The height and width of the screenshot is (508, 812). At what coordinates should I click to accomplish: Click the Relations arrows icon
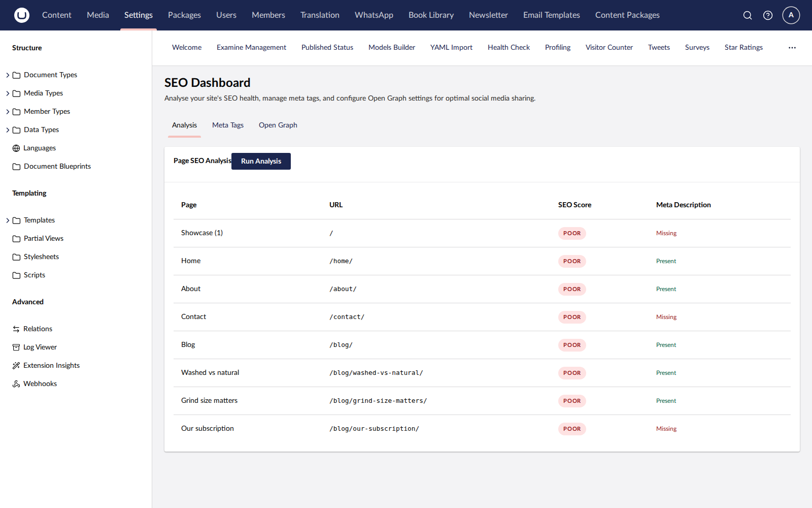pos(16,329)
